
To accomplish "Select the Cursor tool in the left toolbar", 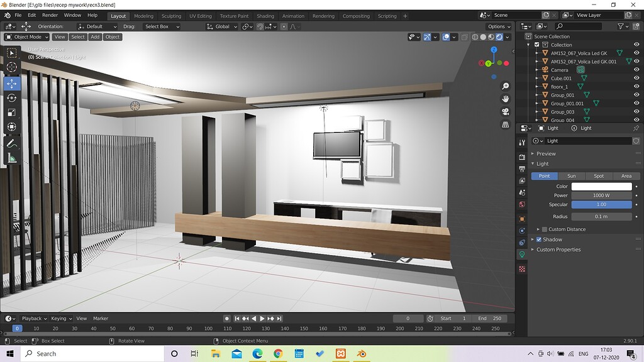I will pyautogui.click(x=11, y=67).
